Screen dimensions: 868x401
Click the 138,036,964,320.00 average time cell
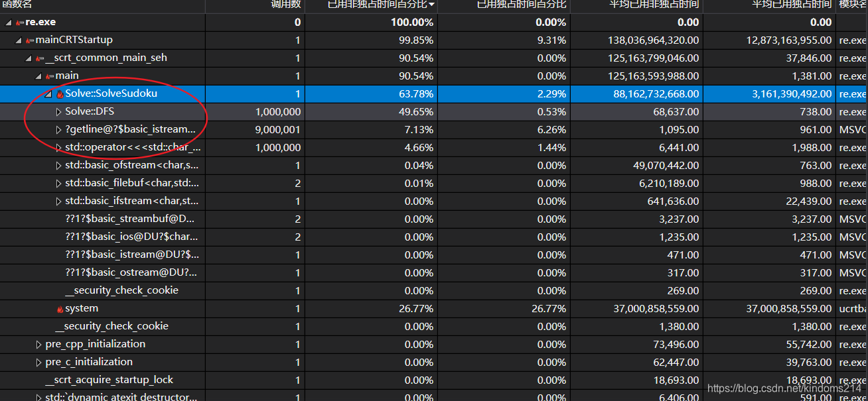tap(637, 40)
